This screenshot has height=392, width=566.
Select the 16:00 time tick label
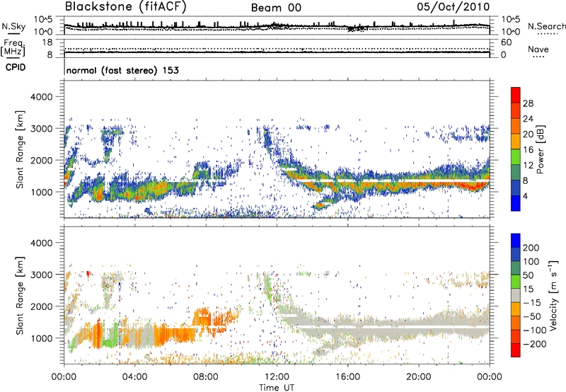(x=347, y=377)
